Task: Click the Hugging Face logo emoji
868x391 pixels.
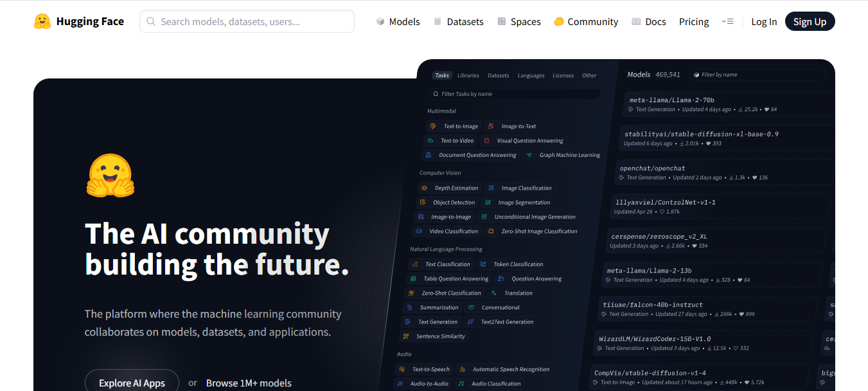Action: click(42, 21)
